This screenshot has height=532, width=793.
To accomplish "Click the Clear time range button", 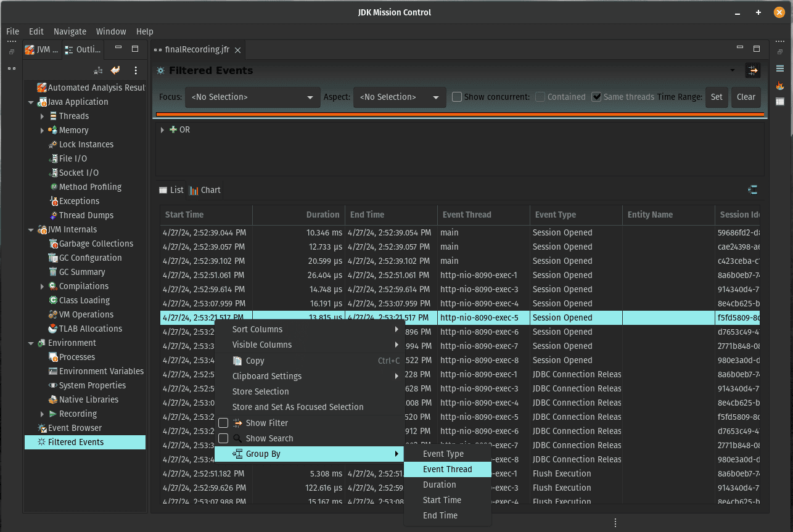I will [746, 97].
